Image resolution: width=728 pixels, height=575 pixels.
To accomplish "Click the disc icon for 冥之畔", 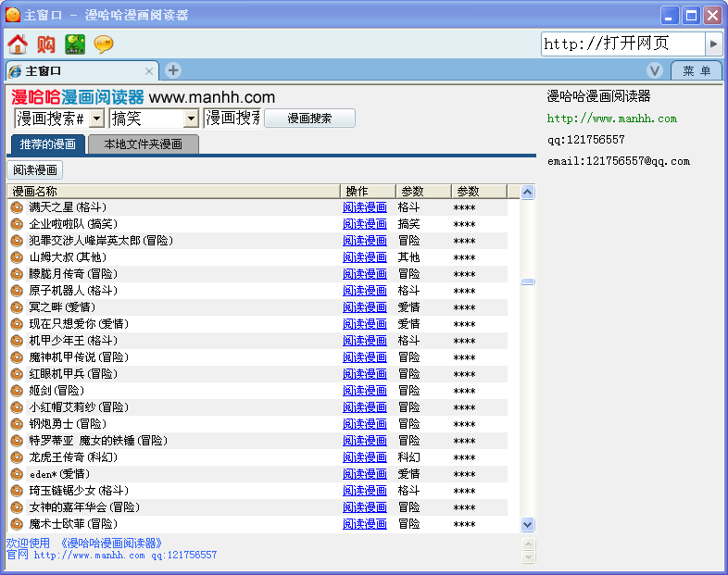I will pos(17,307).
